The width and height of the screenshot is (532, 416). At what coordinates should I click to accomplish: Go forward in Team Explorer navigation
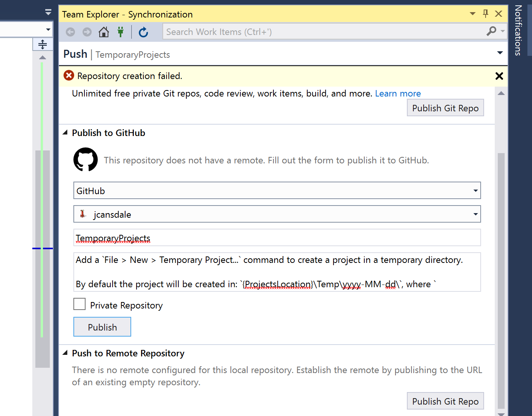click(87, 32)
